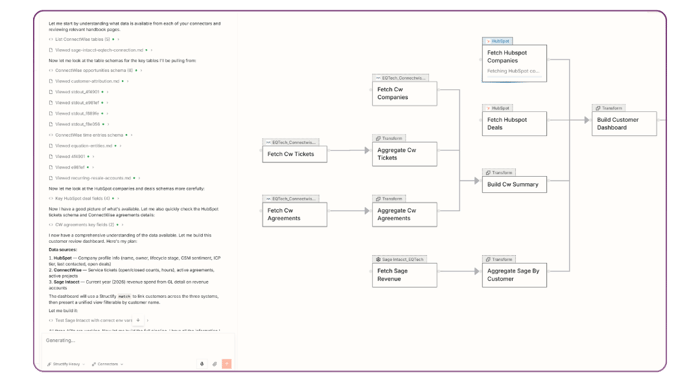700x382 pixels.
Task: Expand recurring-resale-accounts.md step chevron
Action: pyautogui.click(x=139, y=178)
